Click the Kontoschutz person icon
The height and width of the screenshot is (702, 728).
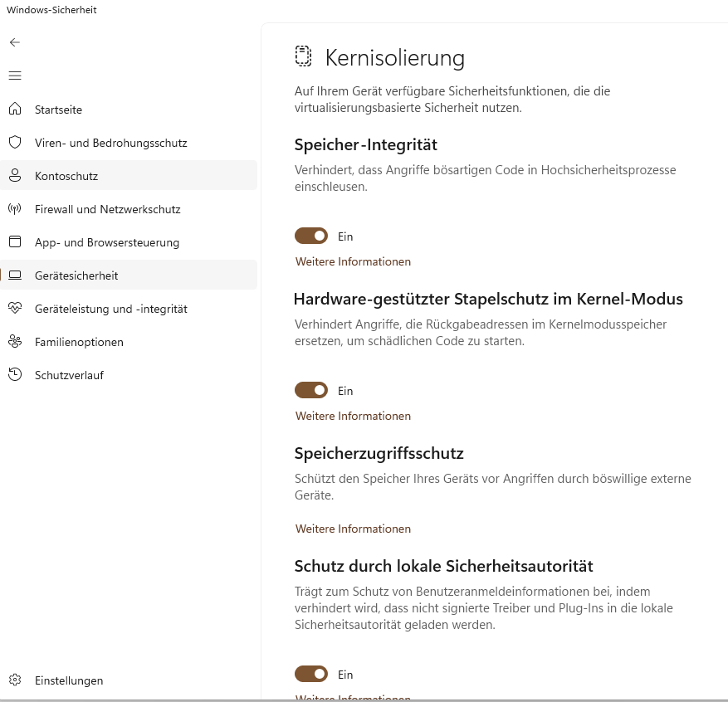click(x=14, y=176)
